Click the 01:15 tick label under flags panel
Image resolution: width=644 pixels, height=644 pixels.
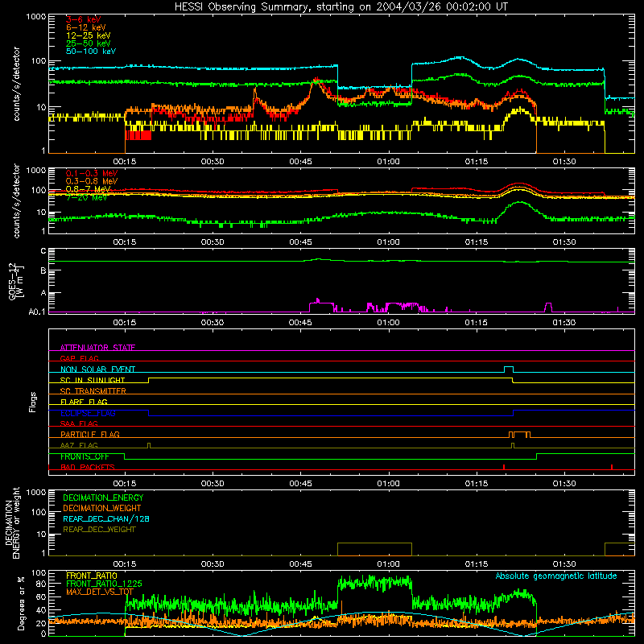477,484
